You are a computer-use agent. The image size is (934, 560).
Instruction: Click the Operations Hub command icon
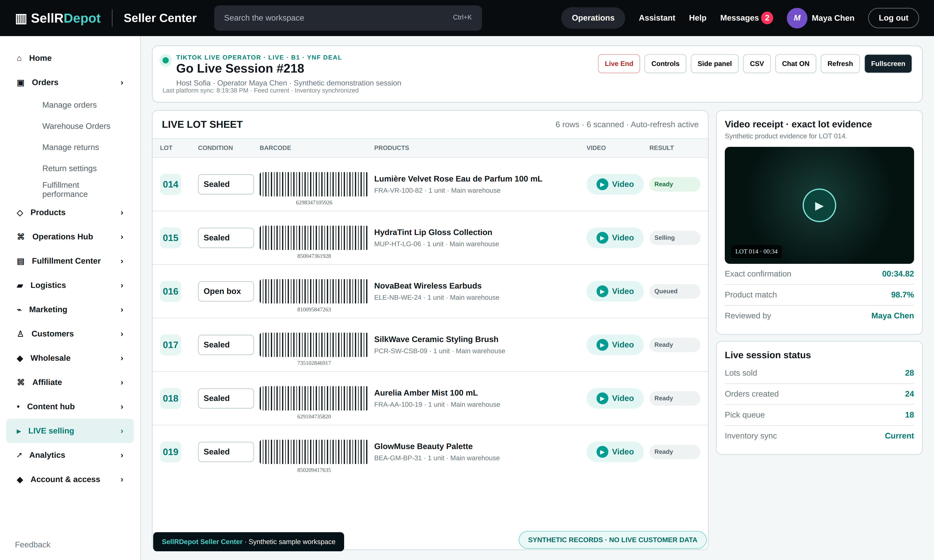[21, 237]
